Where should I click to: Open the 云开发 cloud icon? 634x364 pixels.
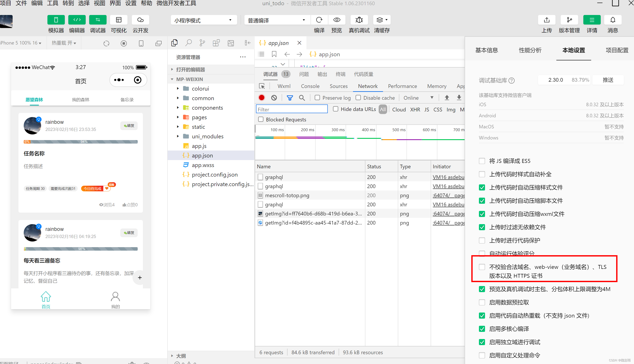pyautogui.click(x=141, y=20)
